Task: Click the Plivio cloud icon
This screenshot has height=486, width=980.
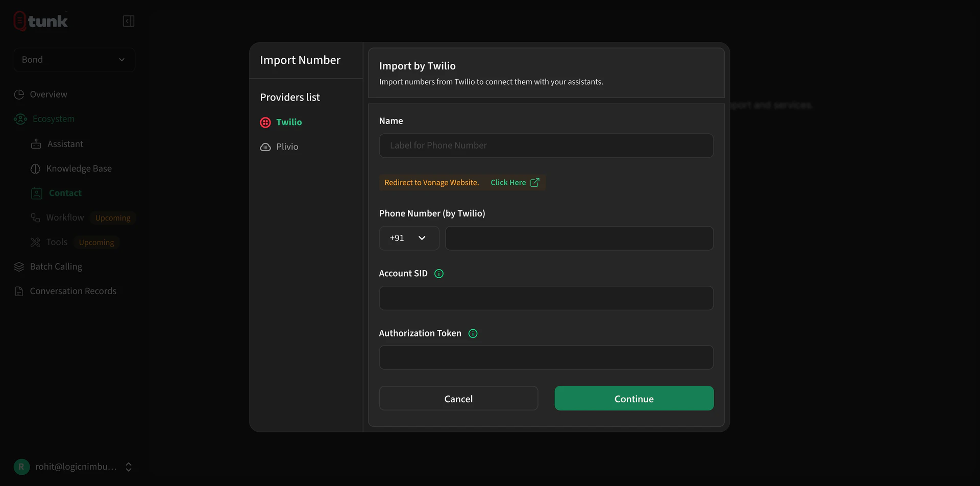Action: (x=265, y=147)
